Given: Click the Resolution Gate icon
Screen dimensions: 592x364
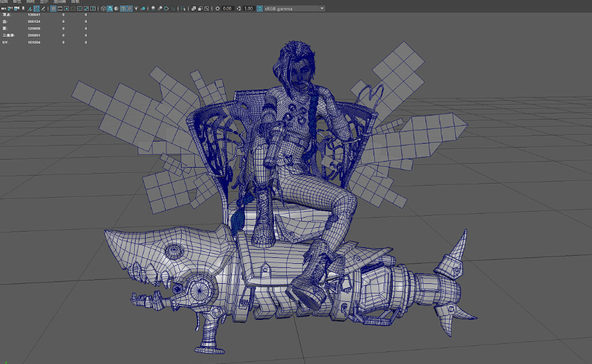Looking at the screenshot, I should [x=66, y=8].
